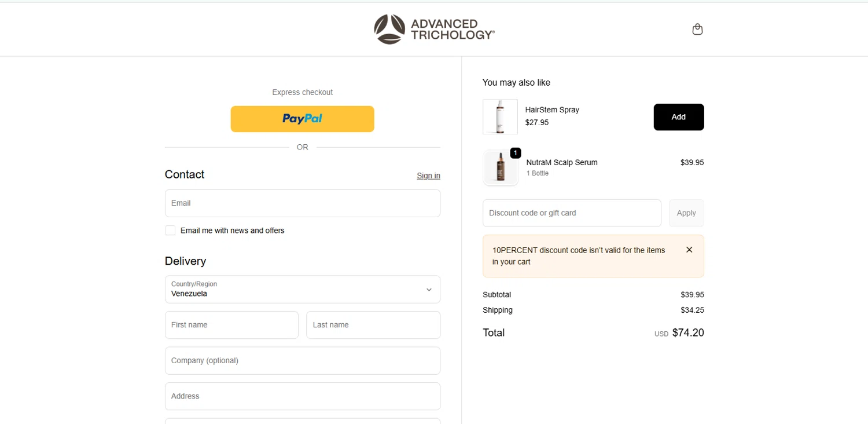868x424 pixels.
Task: Select the Company (optional) field
Action: point(303,361)
